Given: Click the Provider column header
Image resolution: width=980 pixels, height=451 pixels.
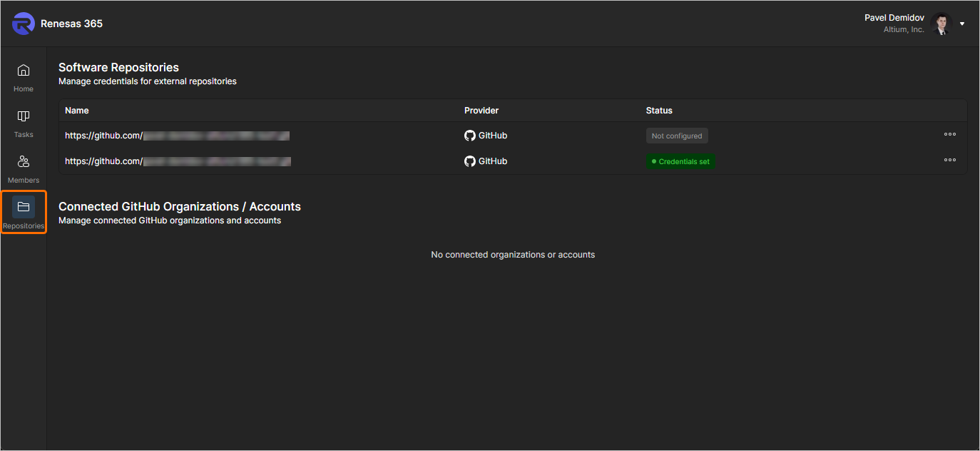Looking at the screenshot, I should pos(481,111).
